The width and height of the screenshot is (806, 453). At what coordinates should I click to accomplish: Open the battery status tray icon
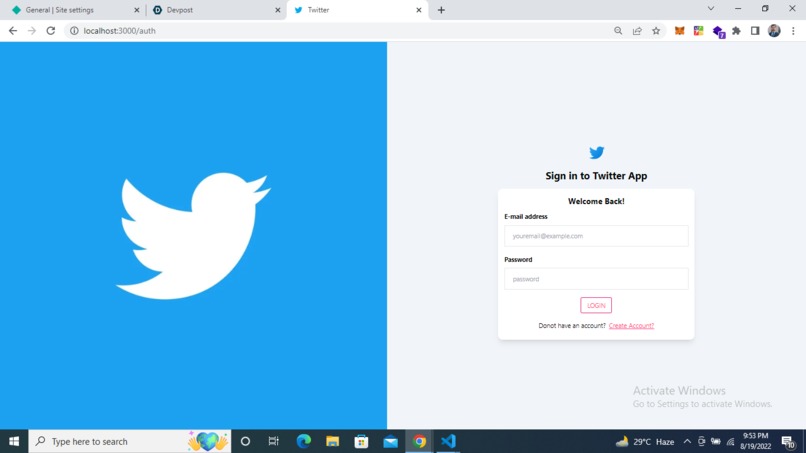(x=716, y=441)
